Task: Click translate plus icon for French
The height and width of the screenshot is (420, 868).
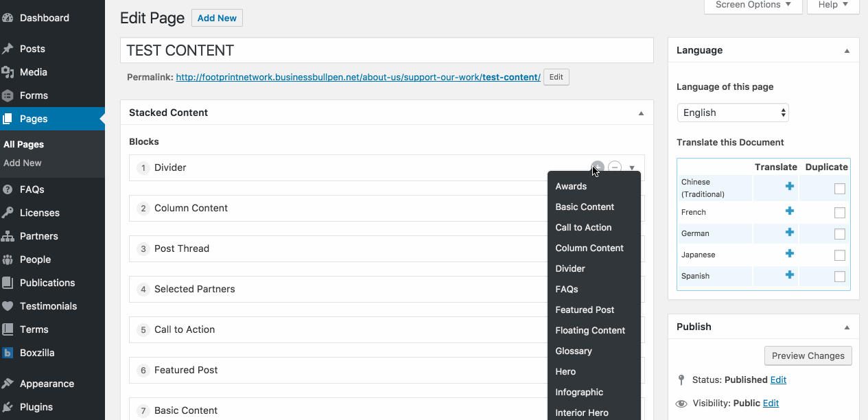Action: [x=790, y=211]
